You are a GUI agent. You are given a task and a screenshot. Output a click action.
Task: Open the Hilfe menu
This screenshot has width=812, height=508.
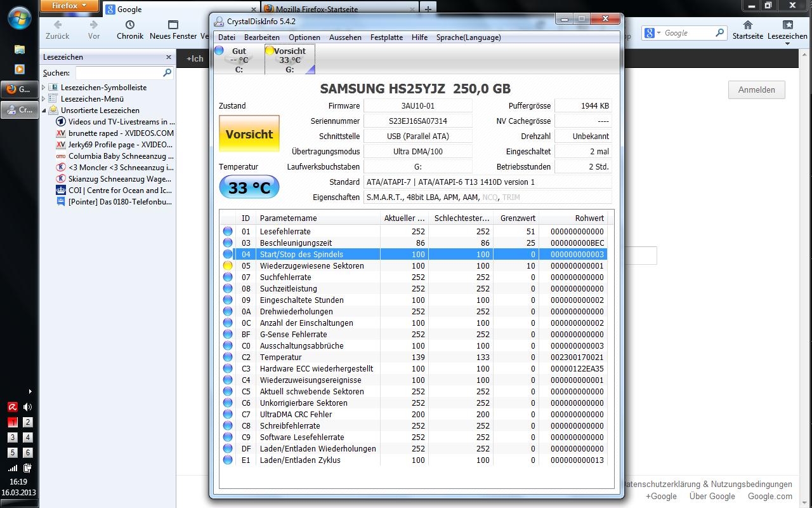pos(419,37)
